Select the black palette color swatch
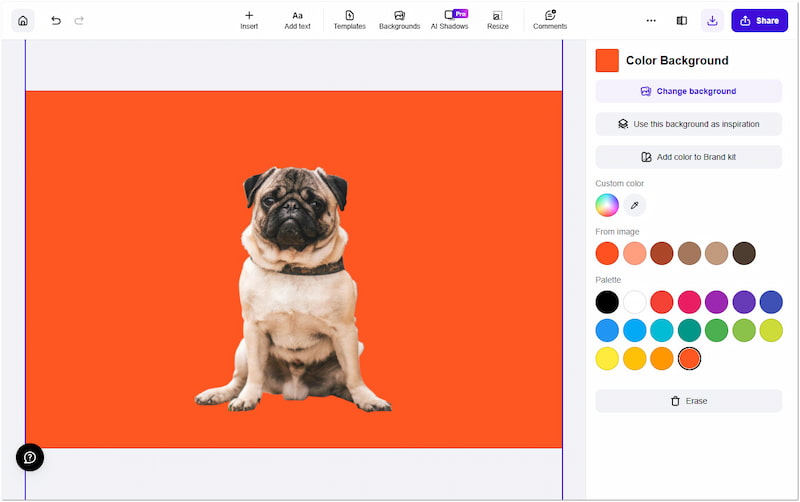 coord(607,302)
